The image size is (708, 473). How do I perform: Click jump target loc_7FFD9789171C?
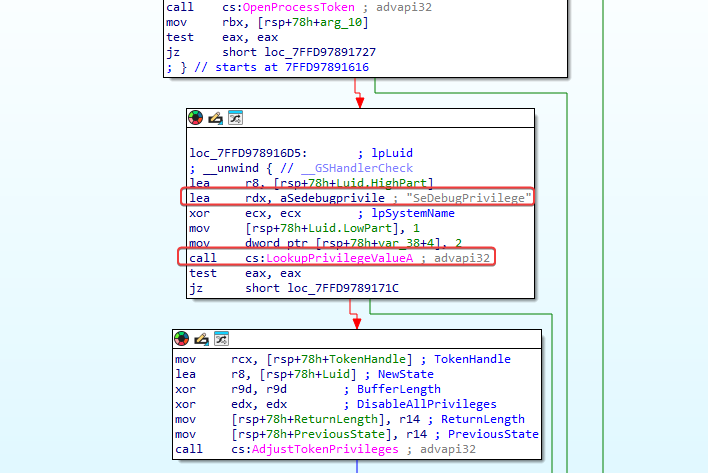coord(343,288)
